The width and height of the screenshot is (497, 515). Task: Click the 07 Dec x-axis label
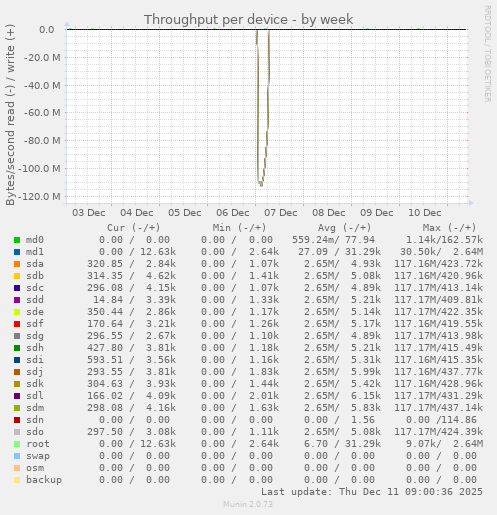(281, 213)
